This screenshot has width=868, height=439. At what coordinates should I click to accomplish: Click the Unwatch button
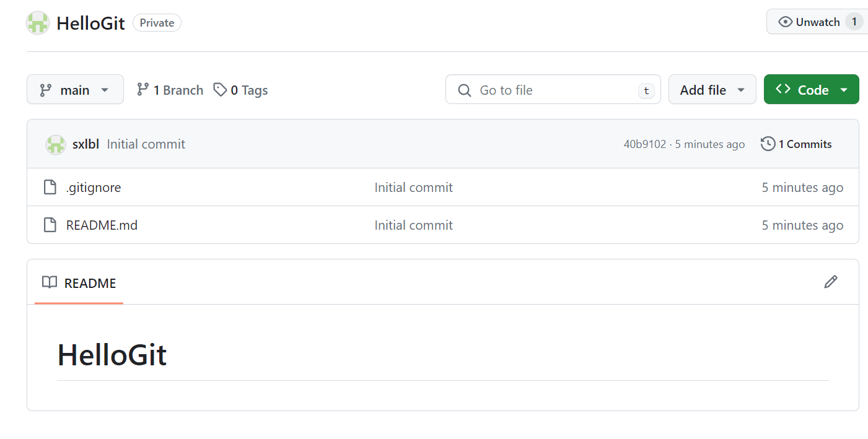pyautogui.click(x=817, y=22)
